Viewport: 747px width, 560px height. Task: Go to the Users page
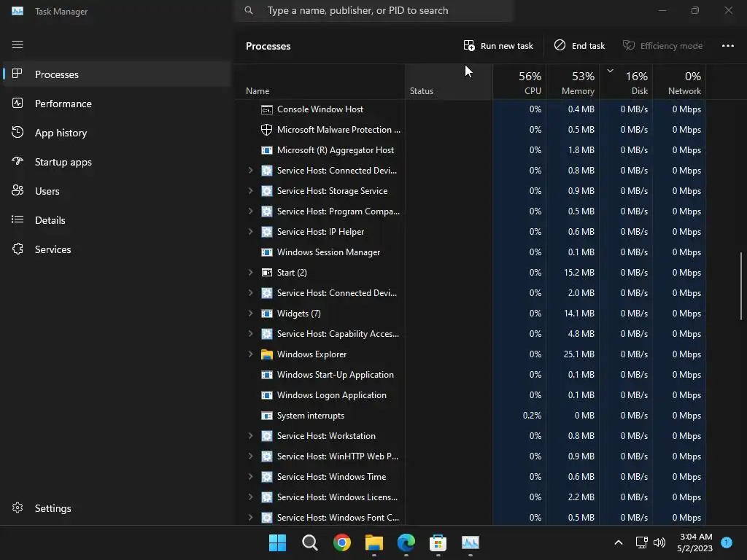pyautogui.click(x=117, y=191)
